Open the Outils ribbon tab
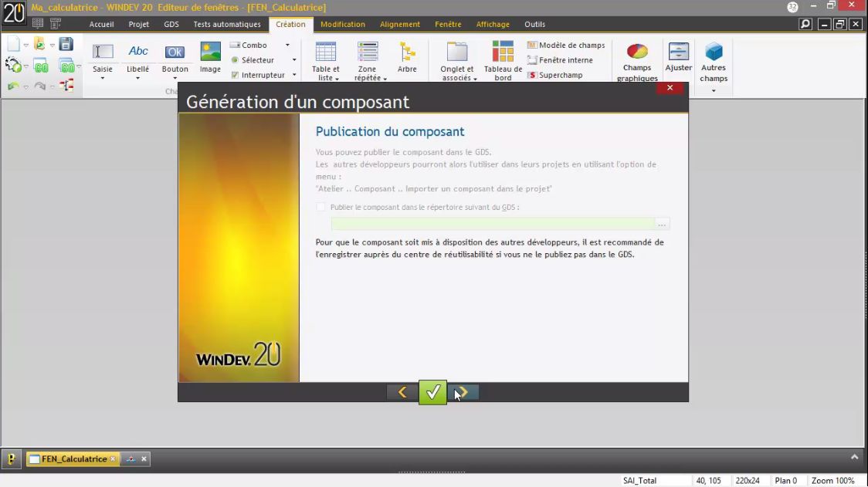 coord(534,25)
